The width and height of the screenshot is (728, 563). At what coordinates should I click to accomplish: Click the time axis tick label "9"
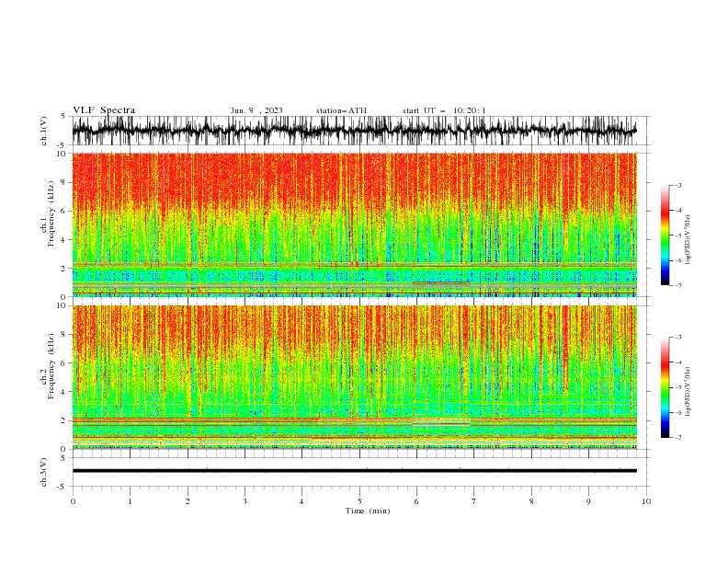point(588,501)
